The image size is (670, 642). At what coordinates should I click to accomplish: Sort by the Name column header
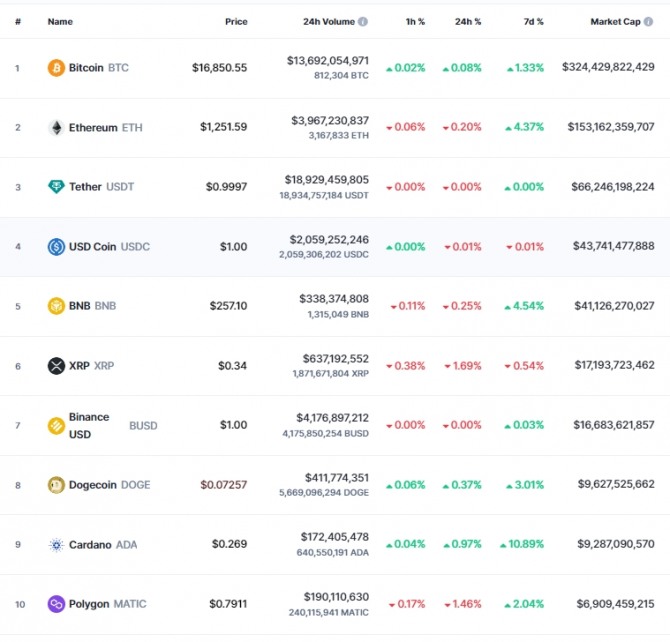(x=60, y=21)
